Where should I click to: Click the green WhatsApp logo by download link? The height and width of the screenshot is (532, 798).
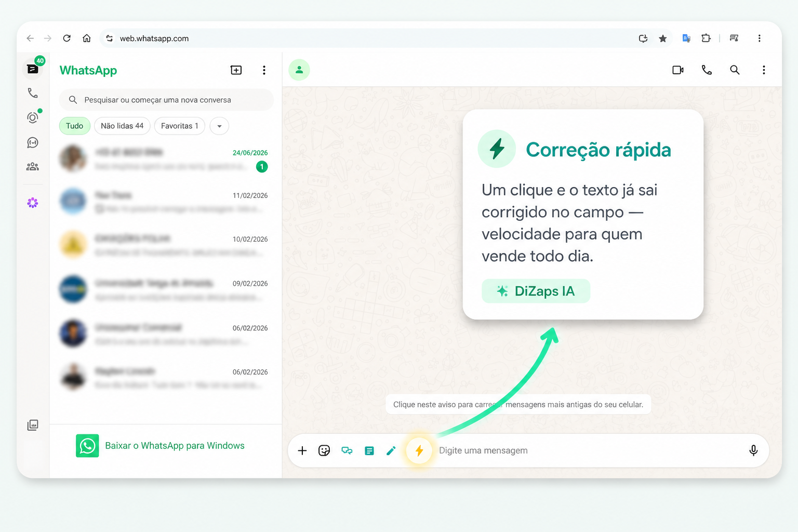[x=87, y=446]
